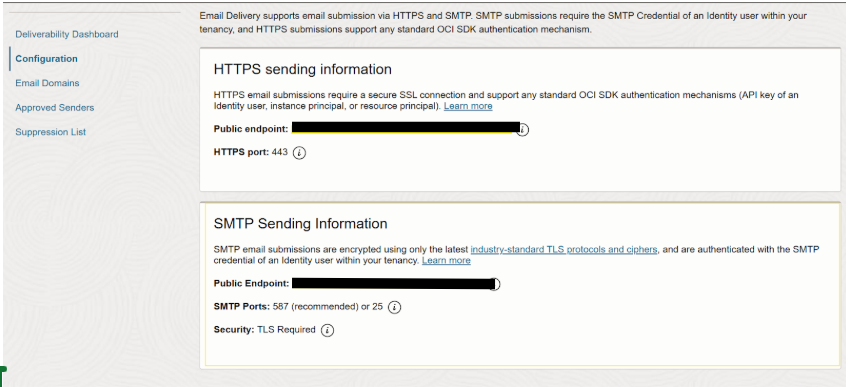This screenshot has height=387, width=850.
Task: Click the info icon beside HTTPS port 443
Action: [299, 153]
